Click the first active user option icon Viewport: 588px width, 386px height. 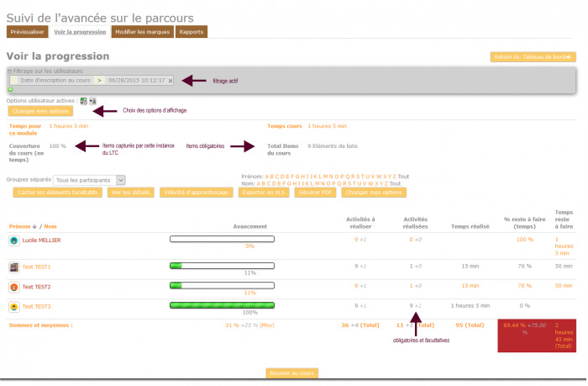coord(83,101)
